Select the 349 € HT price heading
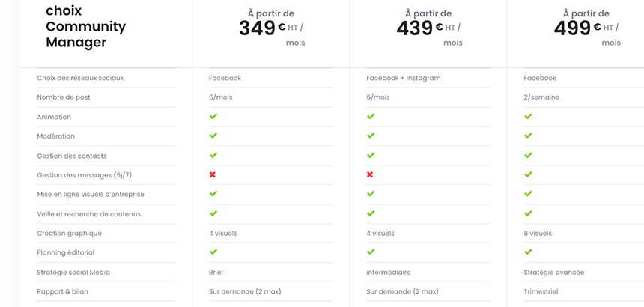 tap(272, 28)
